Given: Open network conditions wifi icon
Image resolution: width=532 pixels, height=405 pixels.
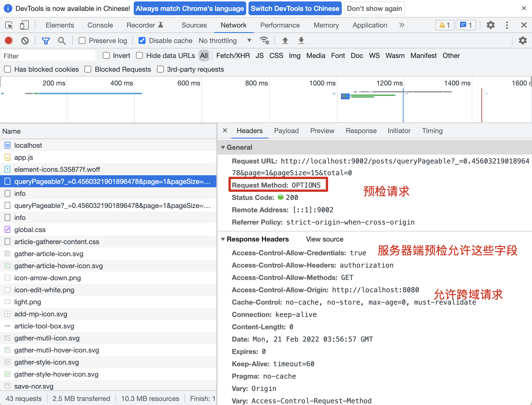Looking at the screenshot, I should click(x=264, y=41).
